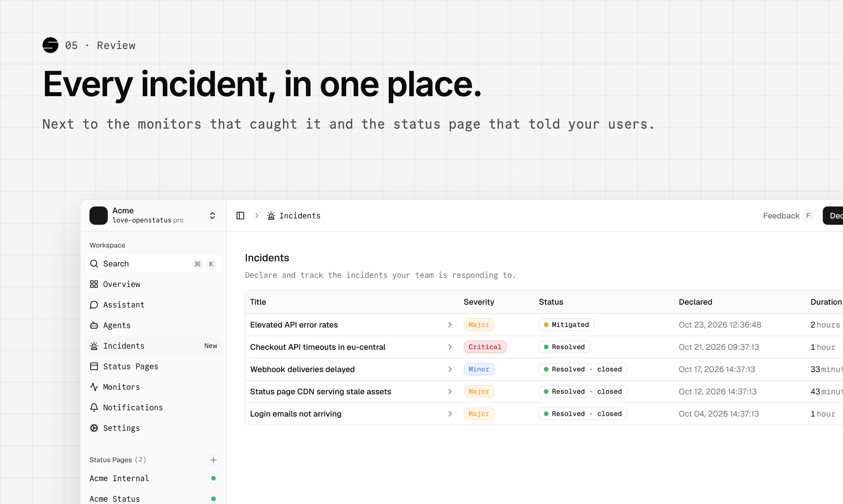The image size is (843, 504).
Task: Open Overview in the sidebar
Action: click(153, 284)
